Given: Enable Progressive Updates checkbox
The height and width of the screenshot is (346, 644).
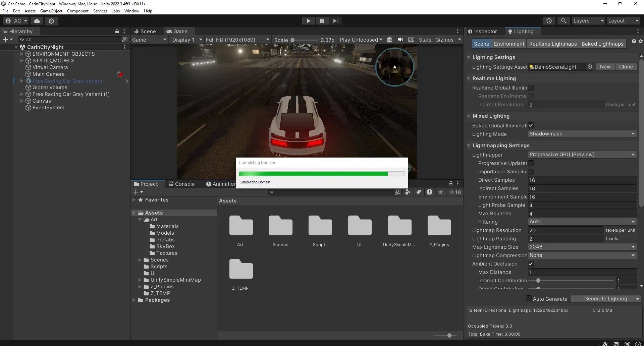Looking at the screenshot, I should [x=531, y=163].
